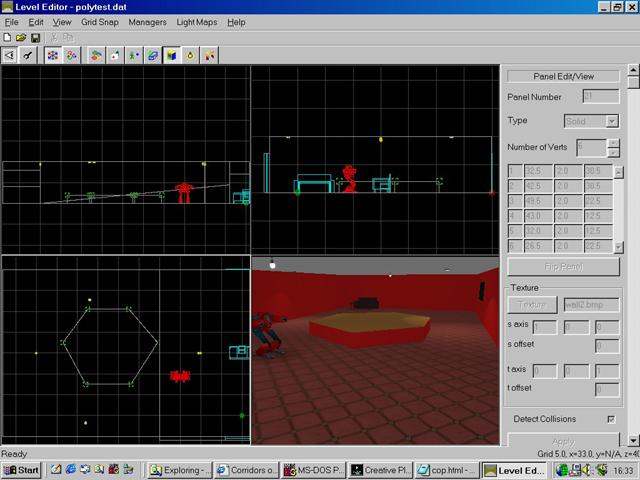Create a new level file
640x480 pixels.
point(7,38)
